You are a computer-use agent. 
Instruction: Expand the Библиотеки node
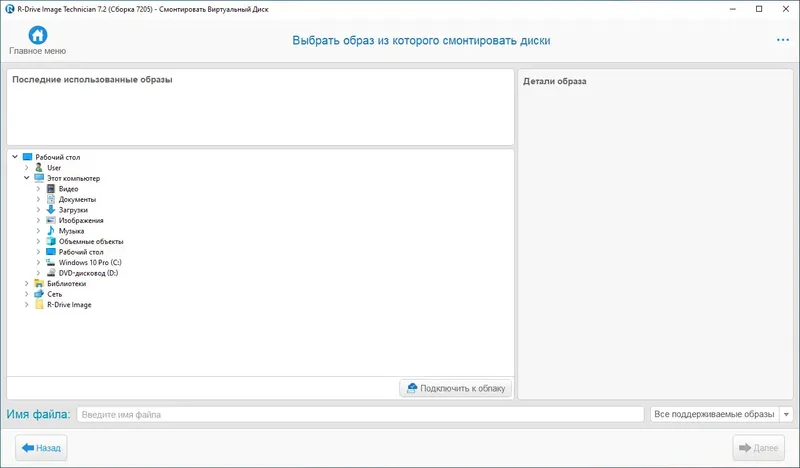[x=27, y=283]
